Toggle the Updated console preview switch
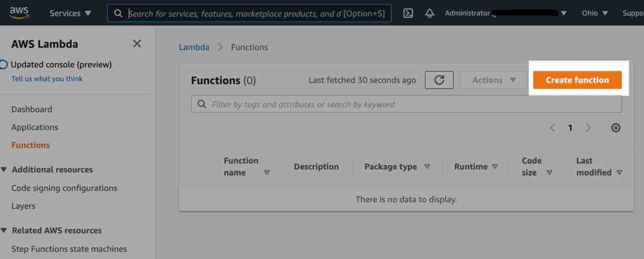Viewport: 644px width, 259px height. coord(4,64)
